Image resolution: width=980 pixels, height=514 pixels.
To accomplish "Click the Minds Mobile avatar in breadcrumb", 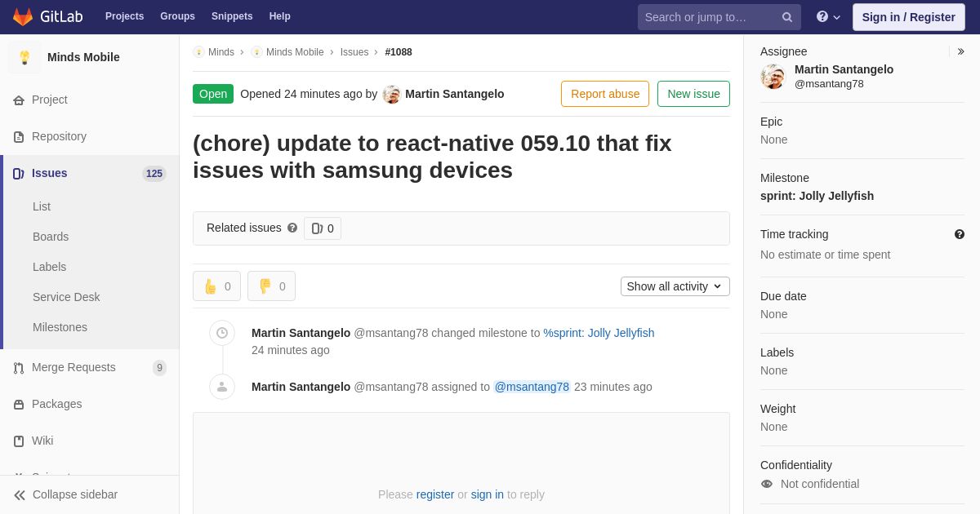I will [256, 52].
